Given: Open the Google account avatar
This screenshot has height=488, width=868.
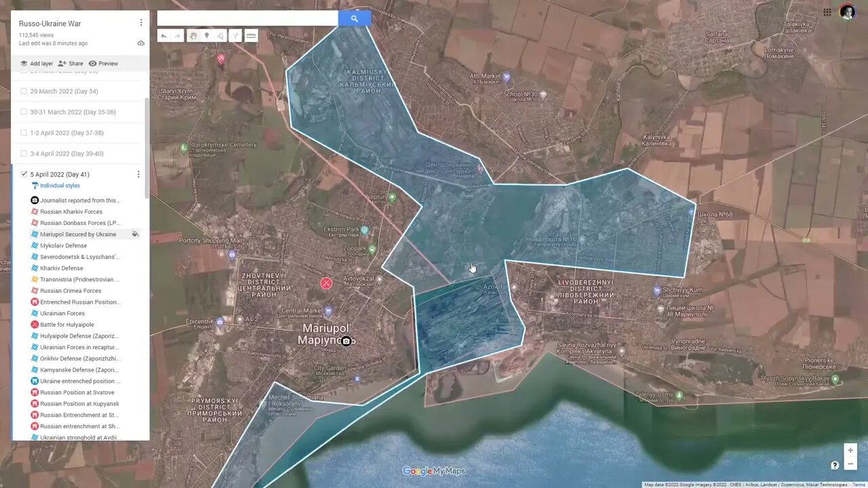Looking at the screenshot, I should tap(847, 12).
